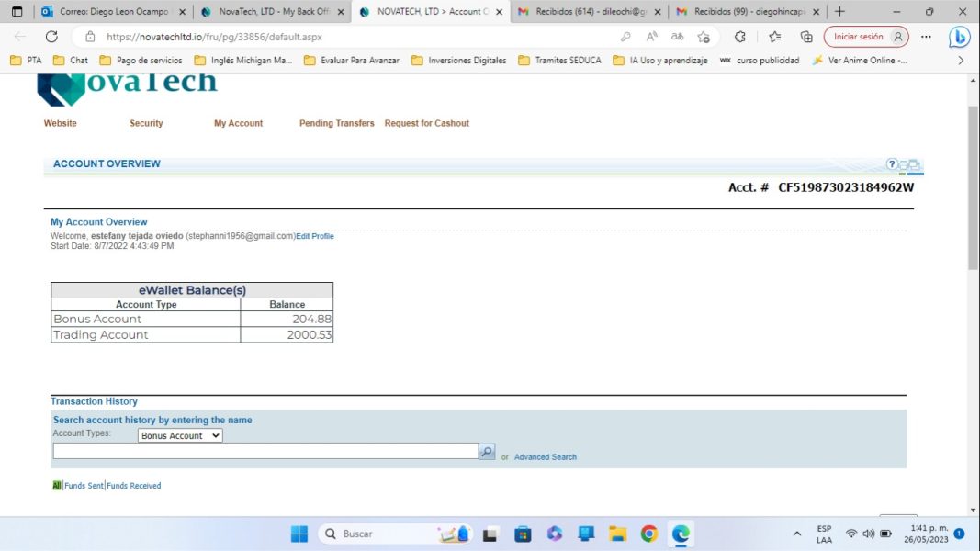This screenshot has width=980, height=551.
Task: Click the translate page icon
Action: click(678, 37)
